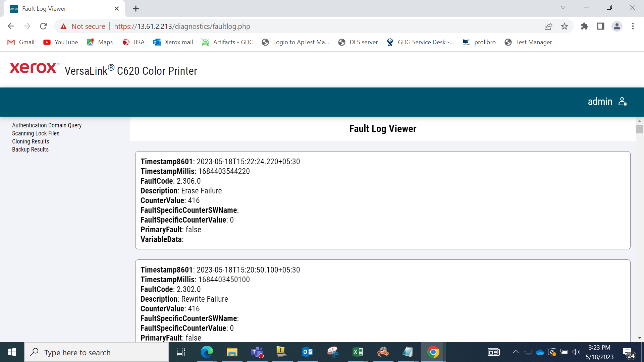Open the Chrome profile avatar
Image resolution: width=644 pixels, height=362 pixels.
point(617,26)
